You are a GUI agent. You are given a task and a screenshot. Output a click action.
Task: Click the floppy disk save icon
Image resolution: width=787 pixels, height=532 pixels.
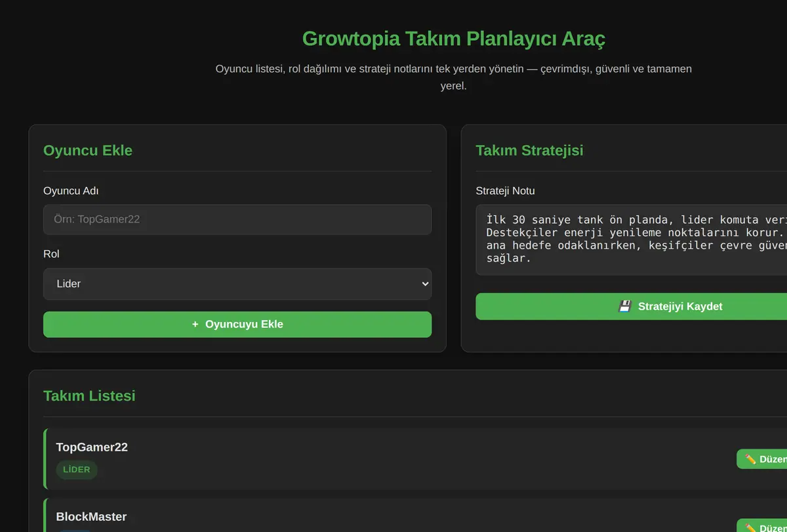pos(625,306)
